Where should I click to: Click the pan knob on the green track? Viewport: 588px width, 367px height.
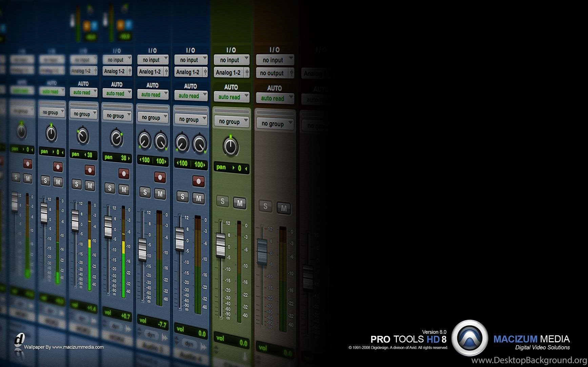pos(231,146)
